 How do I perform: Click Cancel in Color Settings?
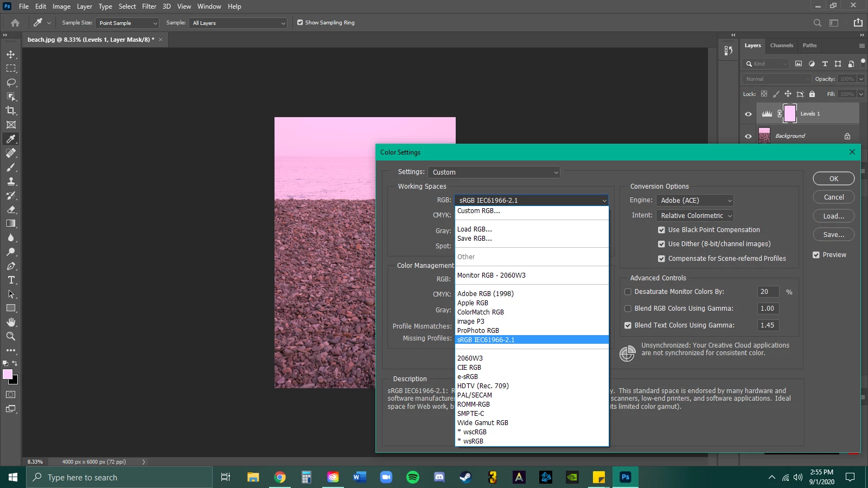tap(834, 197)
